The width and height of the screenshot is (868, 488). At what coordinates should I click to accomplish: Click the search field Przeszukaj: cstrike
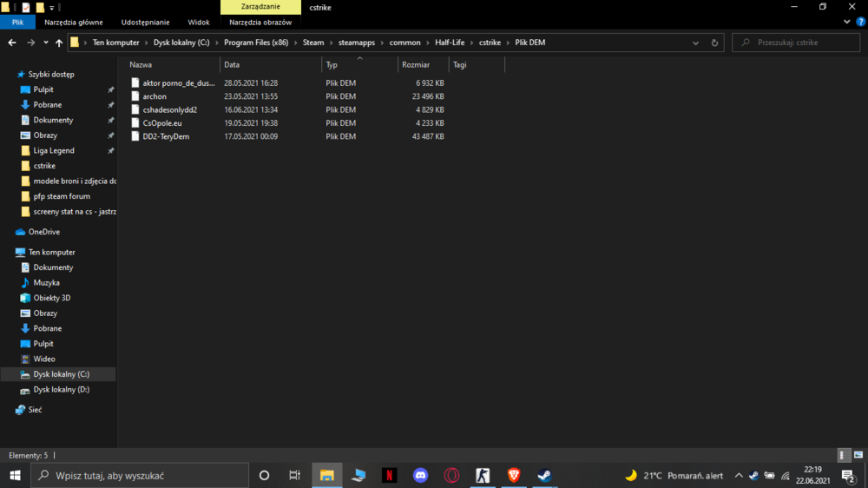click(x=796, y=43)
